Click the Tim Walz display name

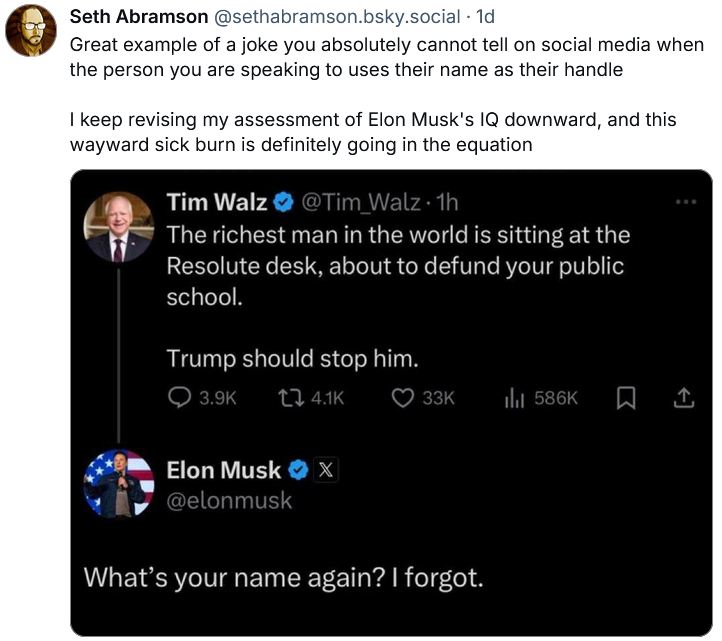pyautogui.click(x=216, y=202)
